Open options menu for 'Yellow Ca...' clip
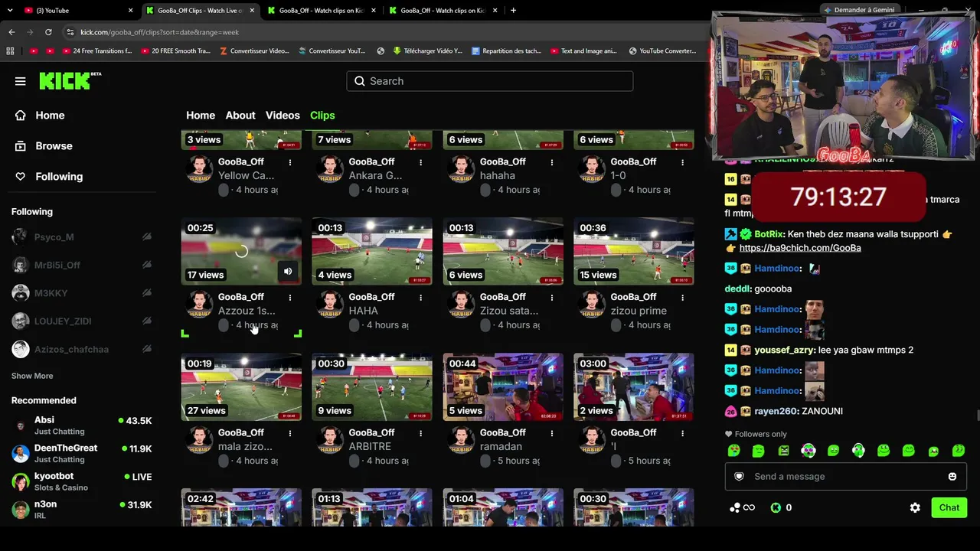 click(289, 162)
